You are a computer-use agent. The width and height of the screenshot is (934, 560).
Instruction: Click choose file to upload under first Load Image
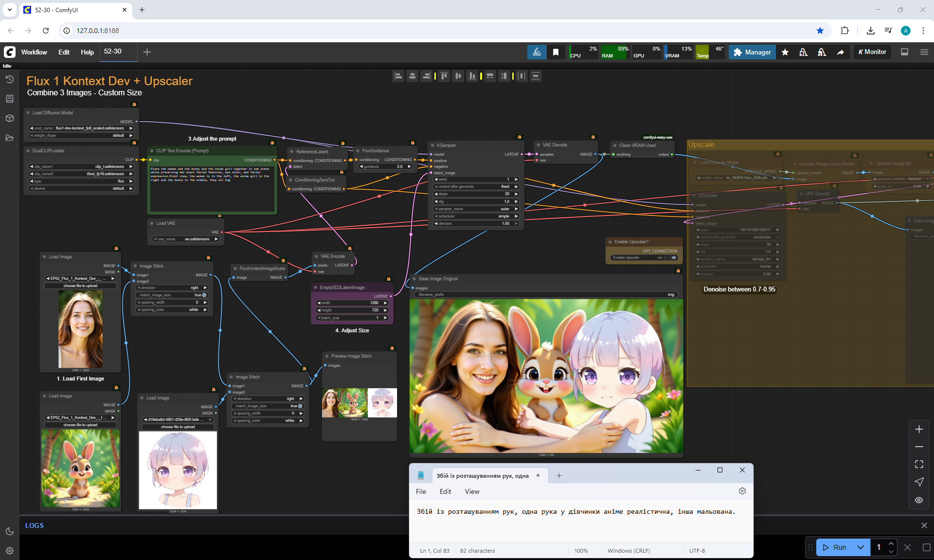80,286
